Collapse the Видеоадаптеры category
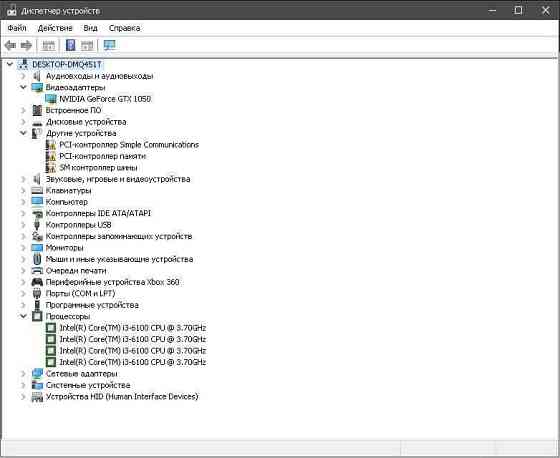 23,87
